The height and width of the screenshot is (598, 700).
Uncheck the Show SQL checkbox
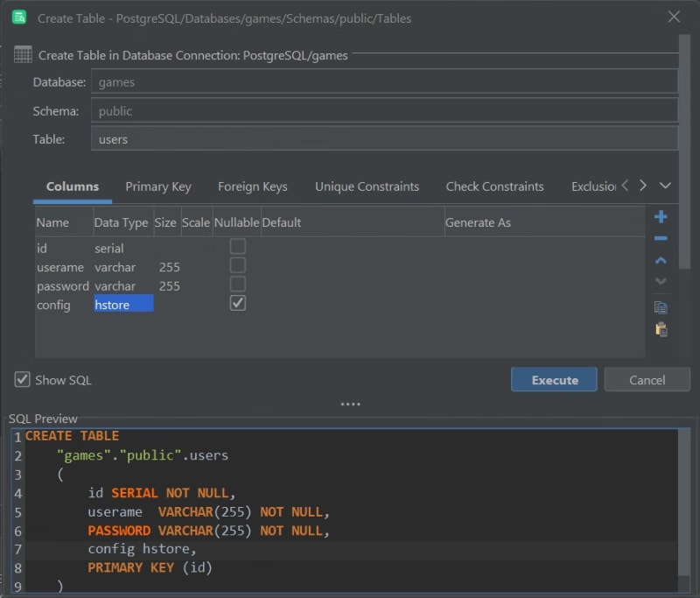(22, 380)
